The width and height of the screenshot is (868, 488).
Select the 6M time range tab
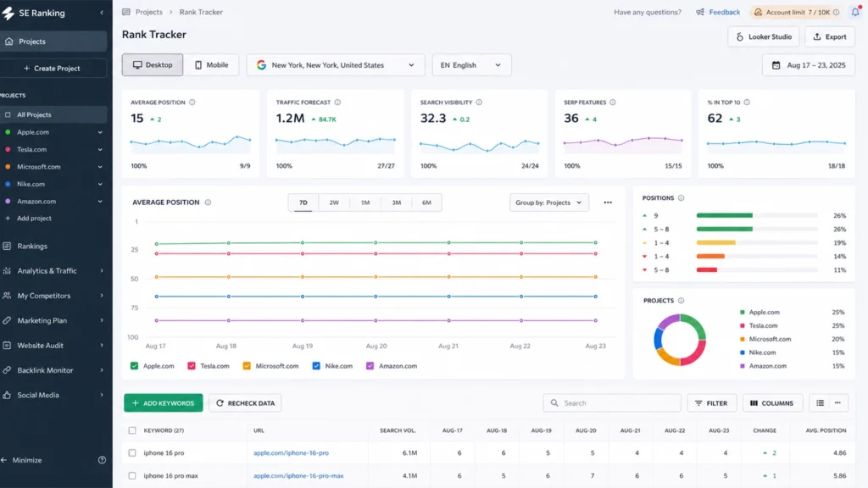[426, 202]
